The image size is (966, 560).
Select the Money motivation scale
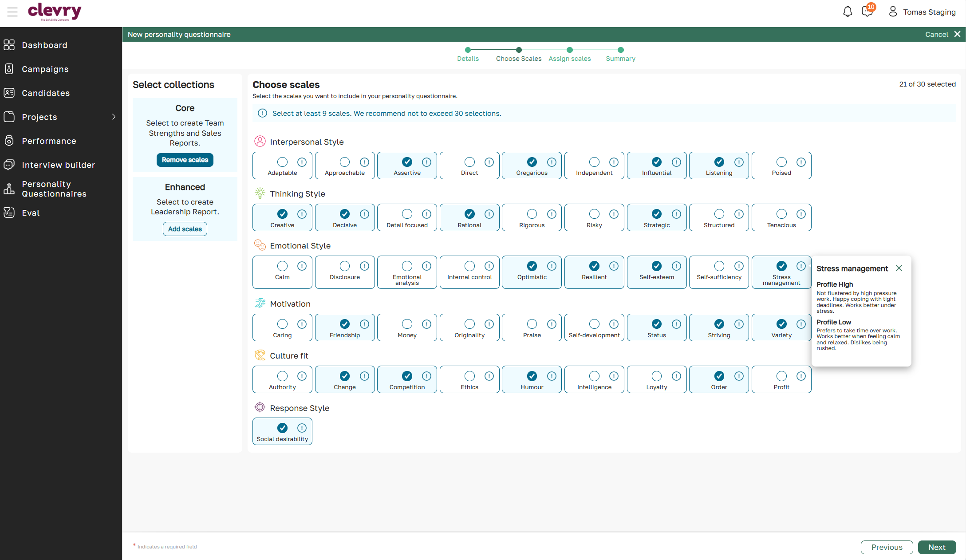click(407, 324)
